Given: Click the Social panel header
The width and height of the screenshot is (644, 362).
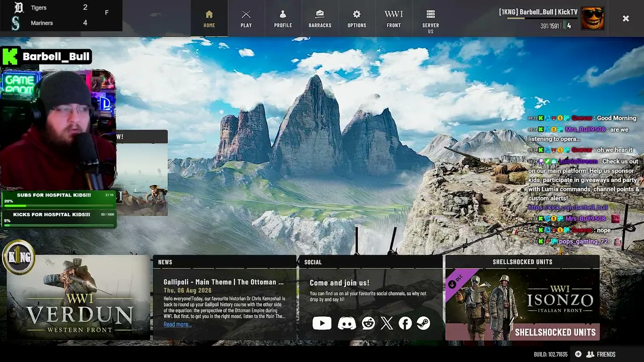Looking at the screenshot, I should click(370, 262).
